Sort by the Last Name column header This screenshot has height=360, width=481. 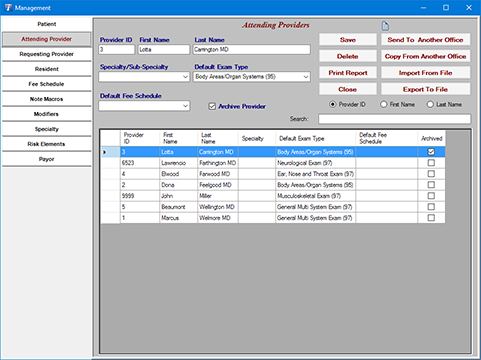(x=217, y=138)
